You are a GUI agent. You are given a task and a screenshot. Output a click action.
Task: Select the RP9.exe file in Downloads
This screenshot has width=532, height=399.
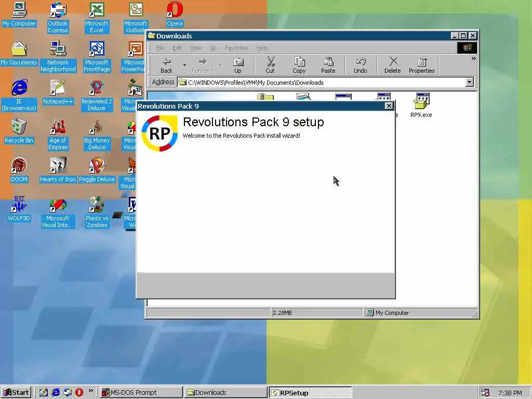pos(421,105)
